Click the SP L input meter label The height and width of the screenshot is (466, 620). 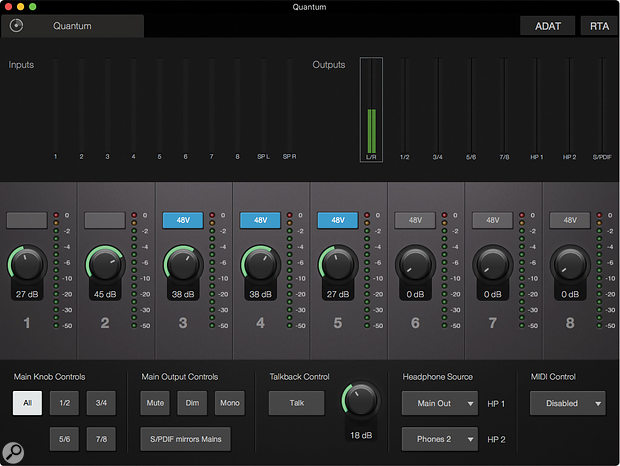click(x=263, y=157)
